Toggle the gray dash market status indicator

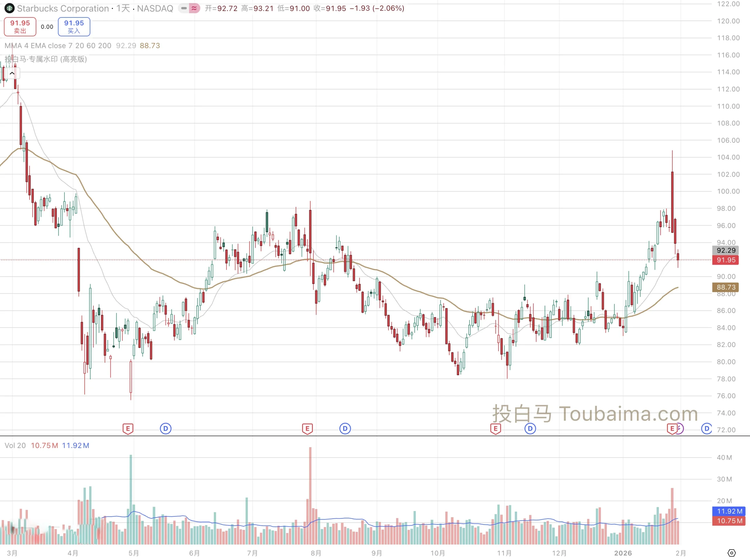click(184, 8)
